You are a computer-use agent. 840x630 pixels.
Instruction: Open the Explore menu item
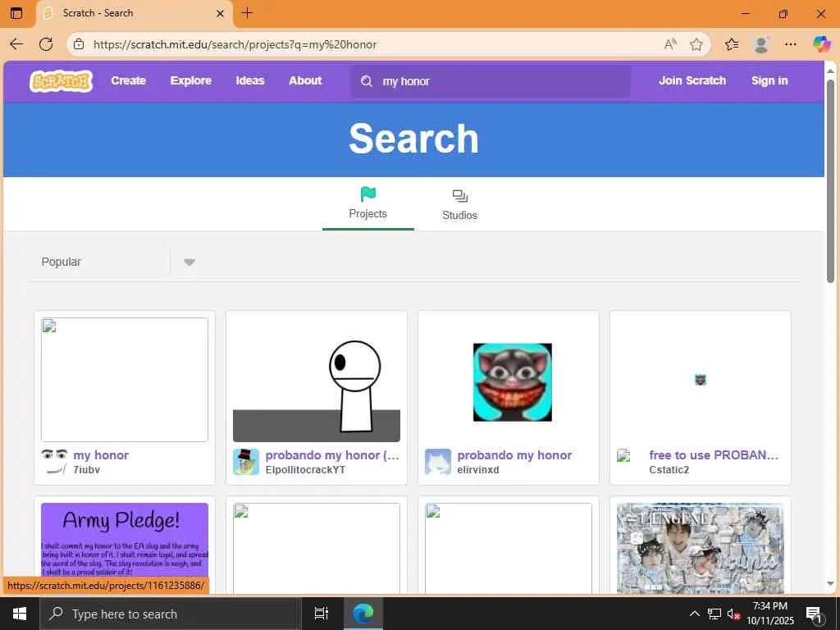[190, 80]
